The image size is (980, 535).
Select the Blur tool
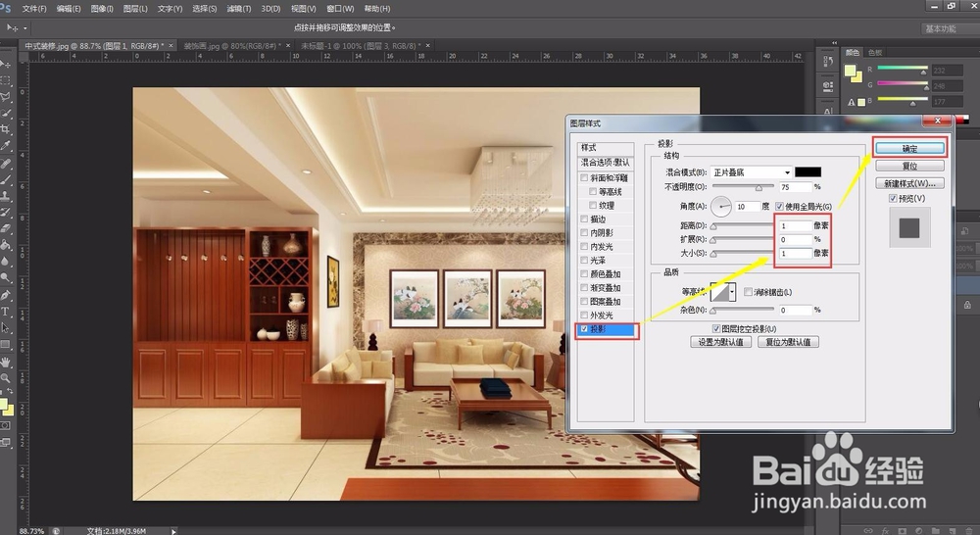5,261
